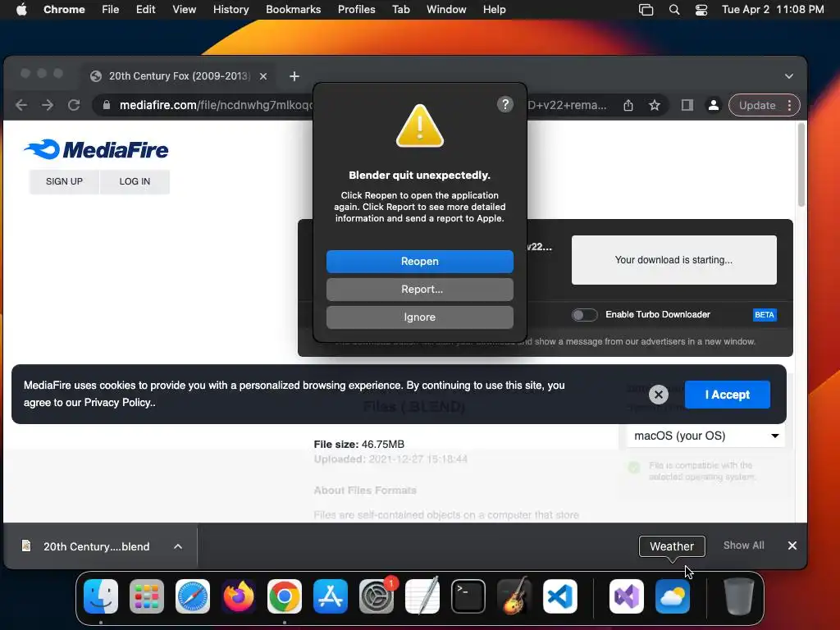
Task: Open the Profiles menu
Action: click(x=356, y=10)
